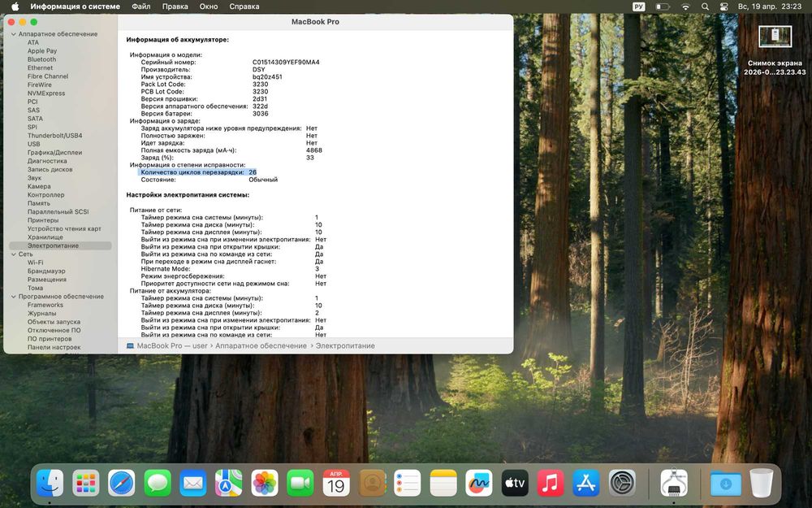Click the Spotlight search icon
The width and height of the screenshot is (812, 508).
(705, 7)
